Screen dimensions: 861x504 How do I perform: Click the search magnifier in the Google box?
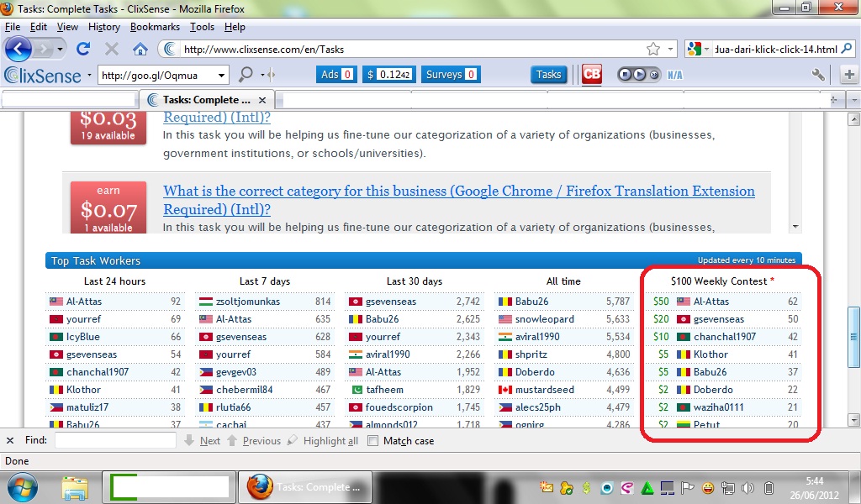(846, 49)
